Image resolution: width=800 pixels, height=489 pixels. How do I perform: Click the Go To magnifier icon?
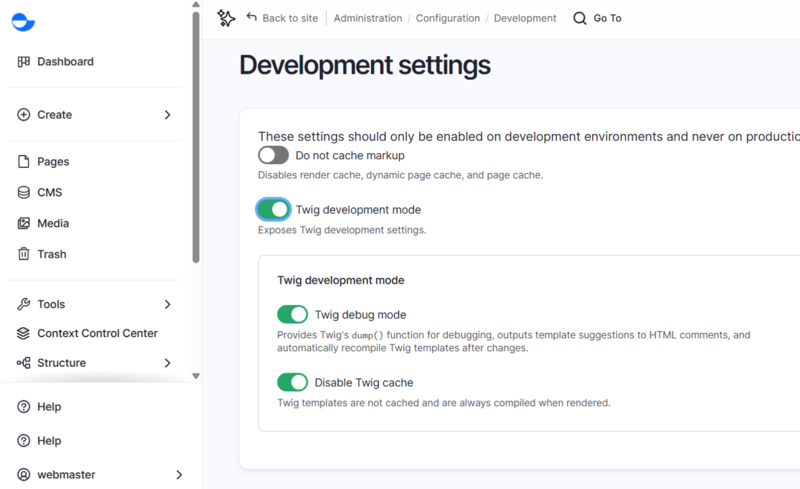tap(580, 18)
